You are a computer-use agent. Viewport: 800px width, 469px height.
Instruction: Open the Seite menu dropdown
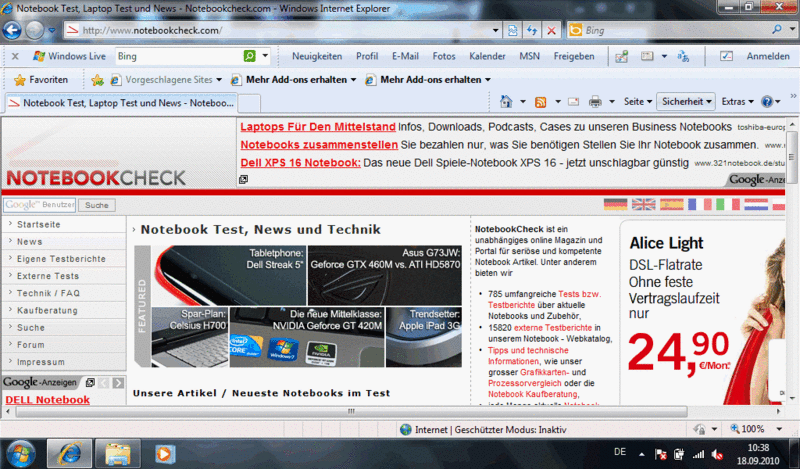click(638, 102)
